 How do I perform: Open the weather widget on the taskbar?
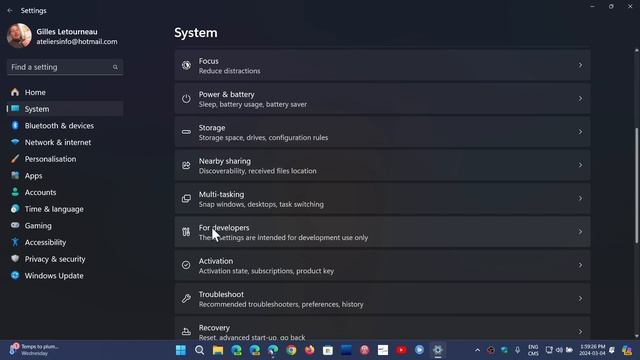point(34,350)
